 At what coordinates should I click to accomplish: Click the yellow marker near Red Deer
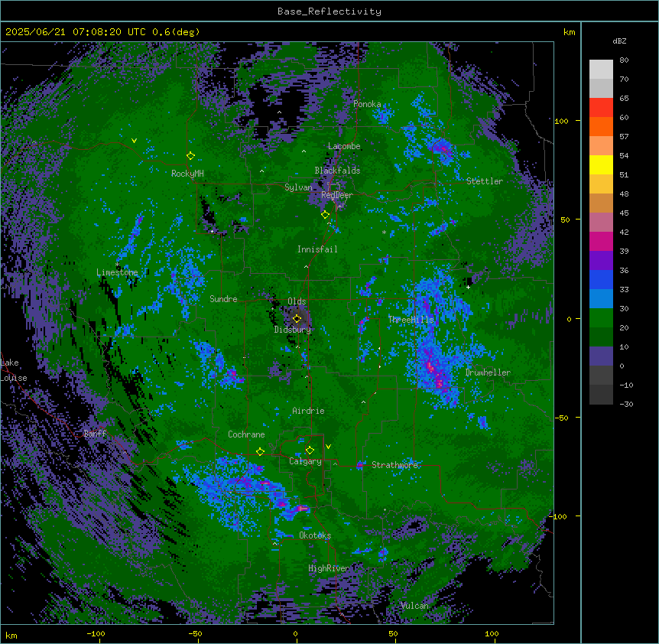click(325, 215)
